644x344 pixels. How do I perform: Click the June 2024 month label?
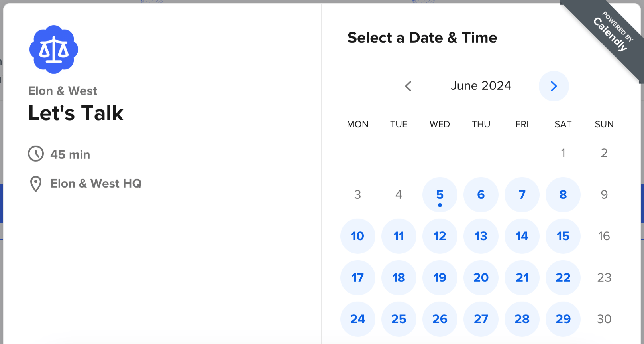pyautogui.click(x=481, y=86)
